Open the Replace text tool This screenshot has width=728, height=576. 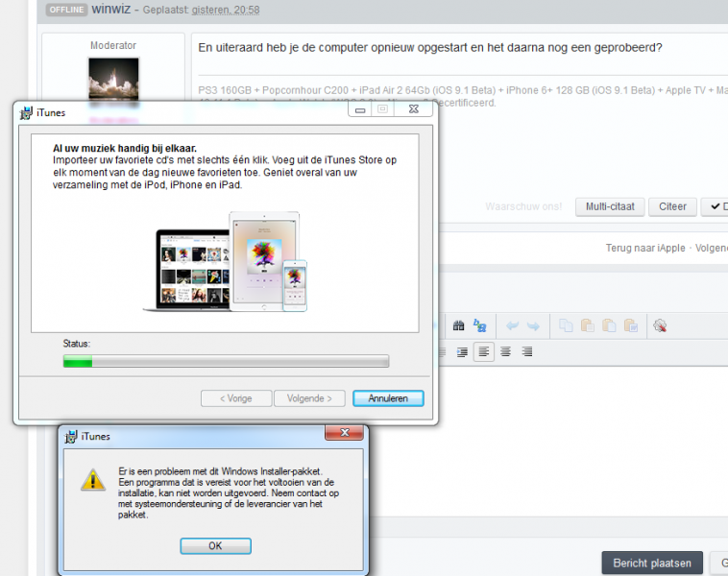(479, 325)
